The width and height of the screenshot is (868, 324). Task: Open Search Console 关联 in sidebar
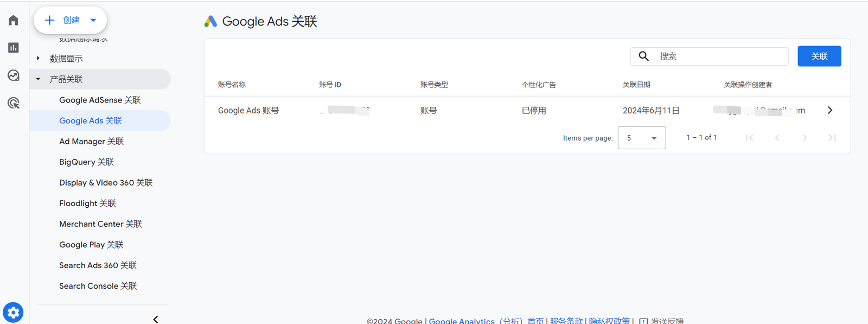(98, 285)
